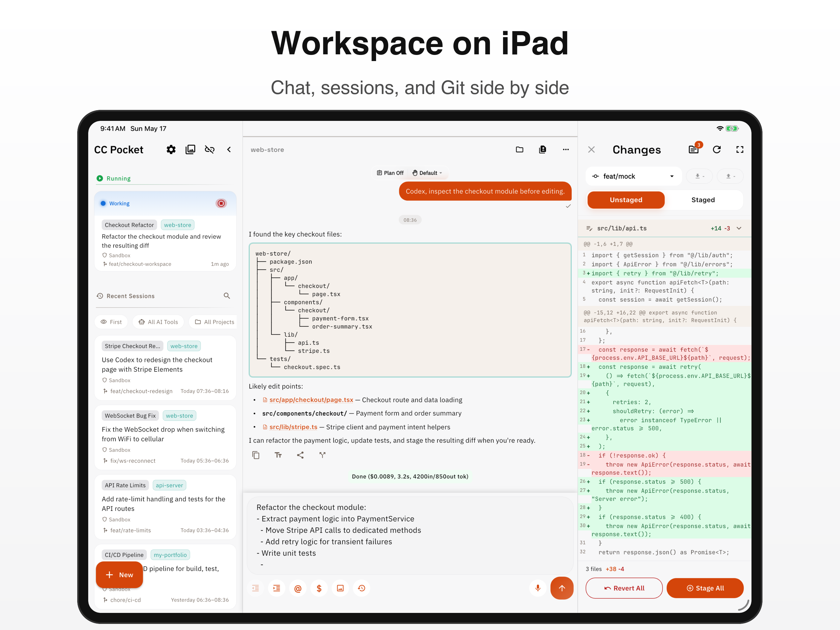The width and height of the screenshot is (840, 630).
Task: Open src/lib/stripe.ts link
Action: [x=294, y=427]
